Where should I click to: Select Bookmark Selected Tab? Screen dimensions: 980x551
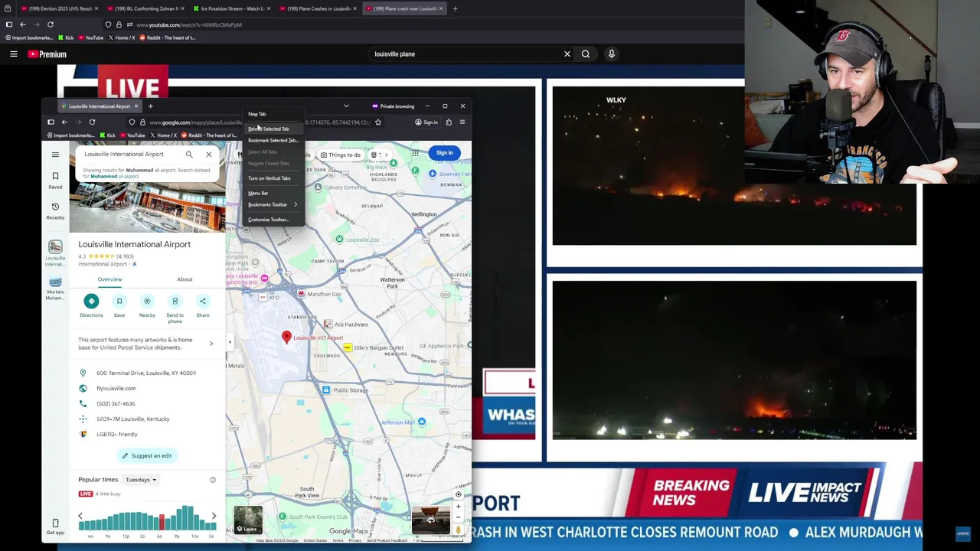click(274, 140)
